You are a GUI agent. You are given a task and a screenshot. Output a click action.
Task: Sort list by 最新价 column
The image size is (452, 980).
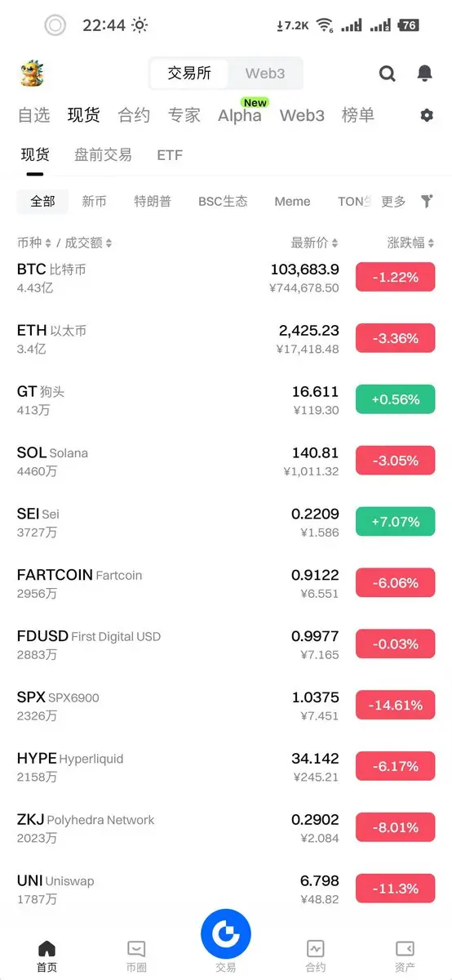[x=314, y=243]
